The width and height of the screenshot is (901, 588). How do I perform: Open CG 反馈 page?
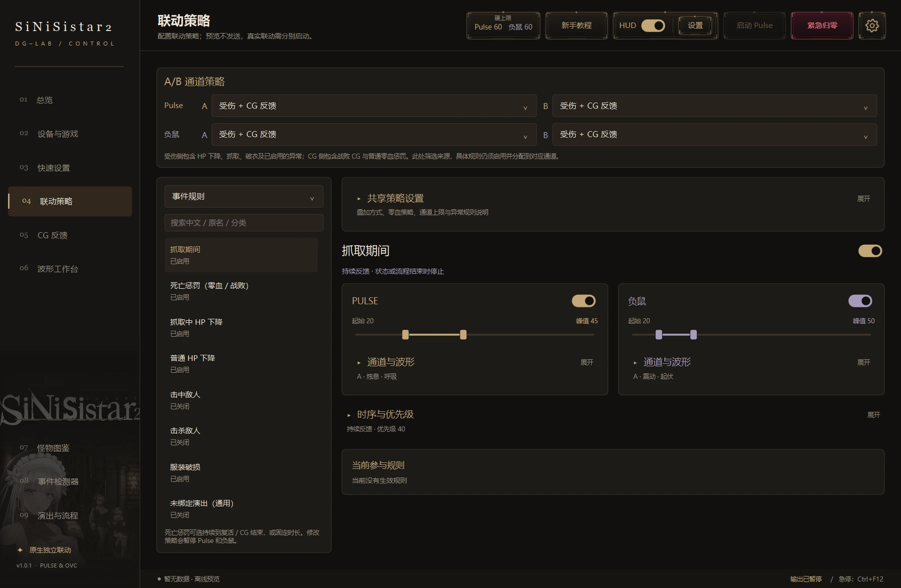coord(70,235)
